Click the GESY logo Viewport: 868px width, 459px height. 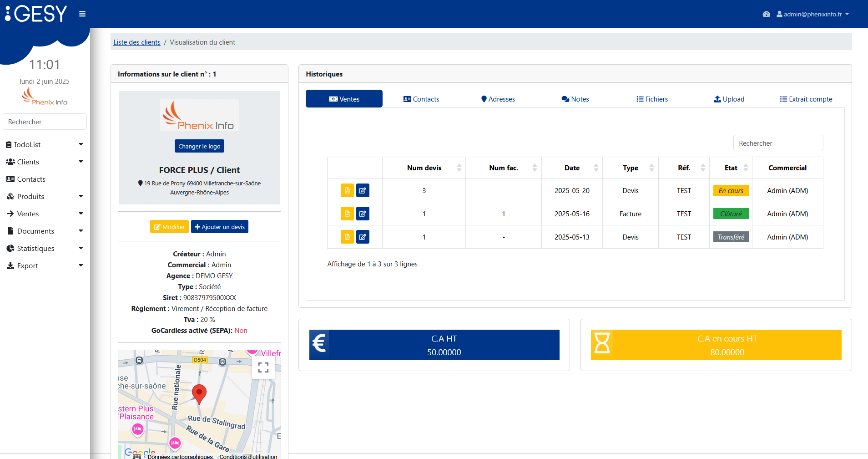(x=36, y=14)
